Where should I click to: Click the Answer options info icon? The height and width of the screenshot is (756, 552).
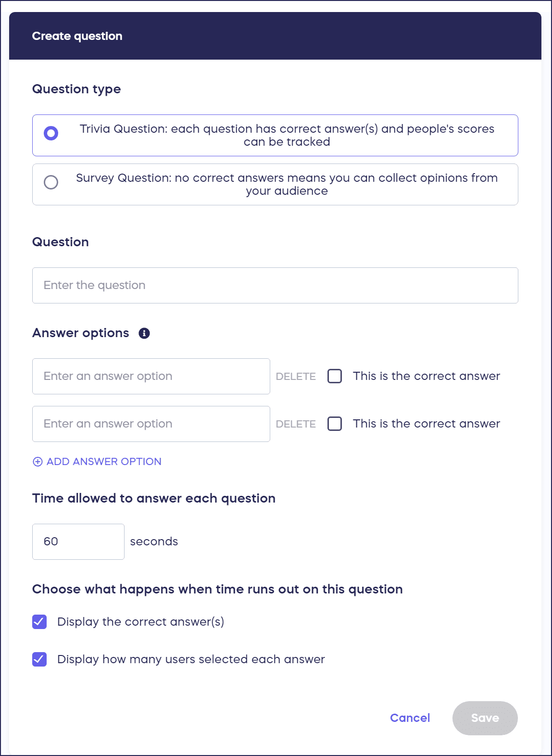pyautogui.click(x=144, y=333)
